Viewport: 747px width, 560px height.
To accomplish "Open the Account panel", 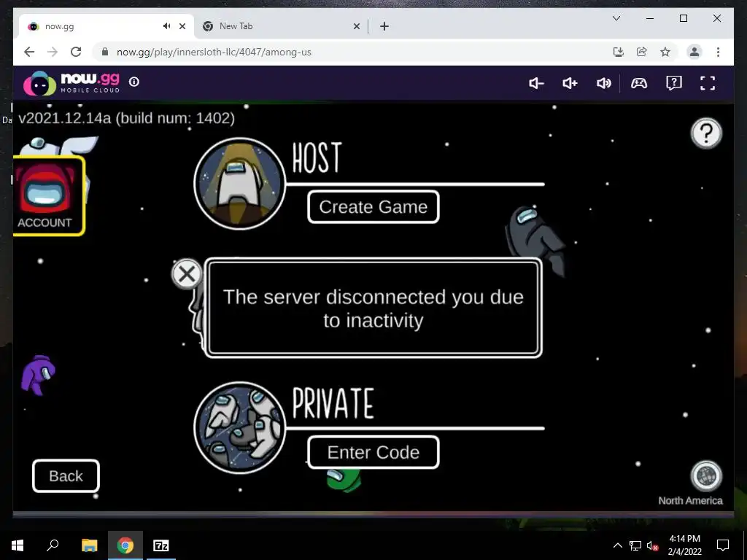I will coord(49,195).
